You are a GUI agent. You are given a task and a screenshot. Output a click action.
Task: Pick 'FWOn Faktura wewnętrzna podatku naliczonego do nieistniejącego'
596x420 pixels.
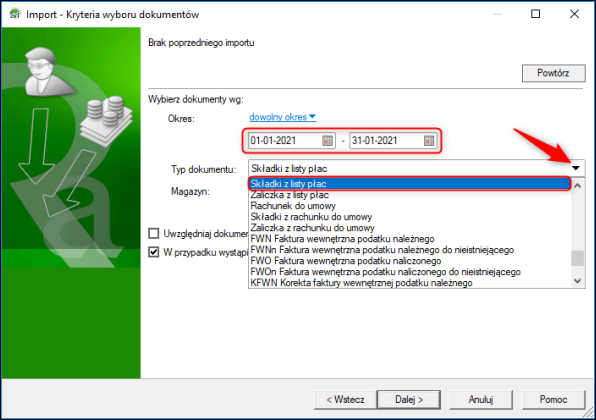click(409, 272)
